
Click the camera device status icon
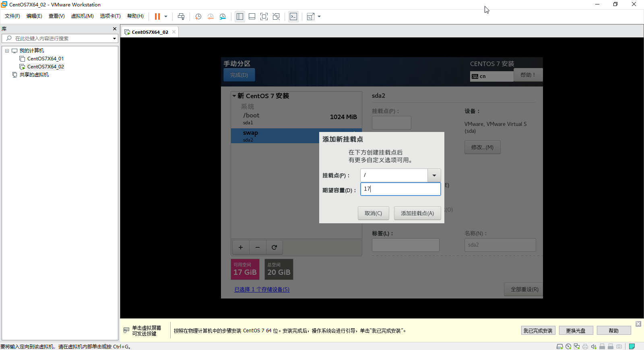coord(619,346)
